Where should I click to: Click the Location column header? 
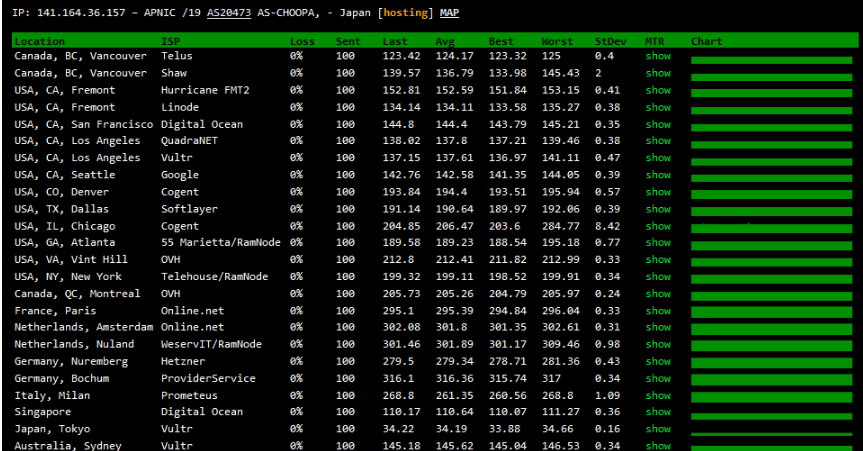[x=40, y=41]
